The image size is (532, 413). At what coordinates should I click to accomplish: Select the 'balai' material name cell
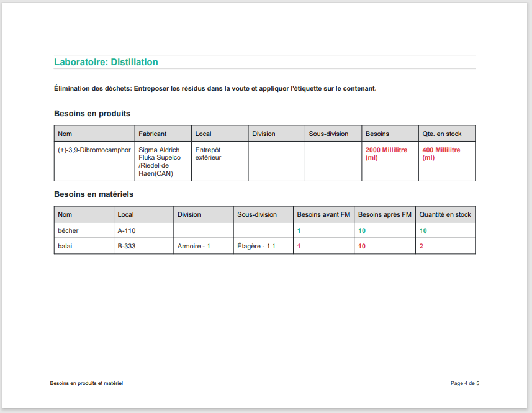[x=84, y=246]
